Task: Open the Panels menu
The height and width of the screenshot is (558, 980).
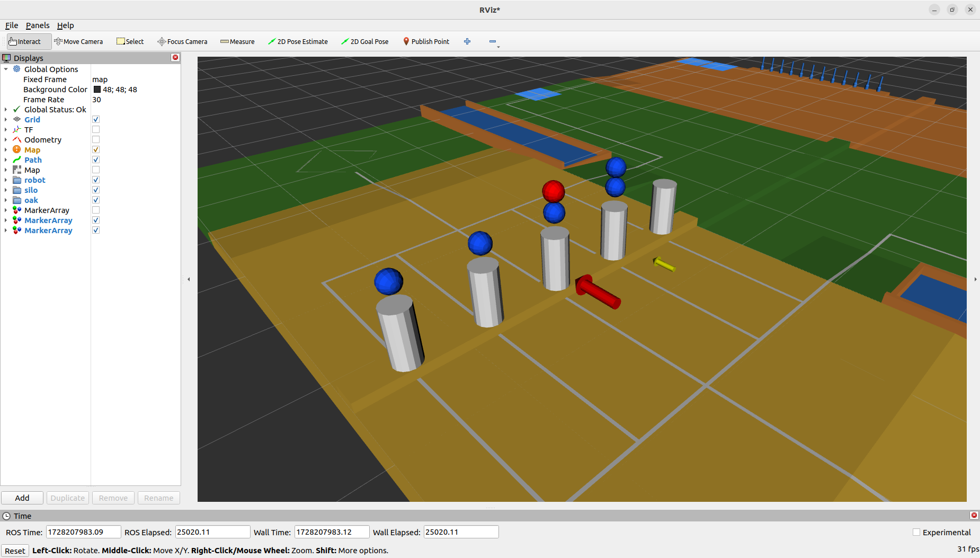Action: (x=37, y=25)
